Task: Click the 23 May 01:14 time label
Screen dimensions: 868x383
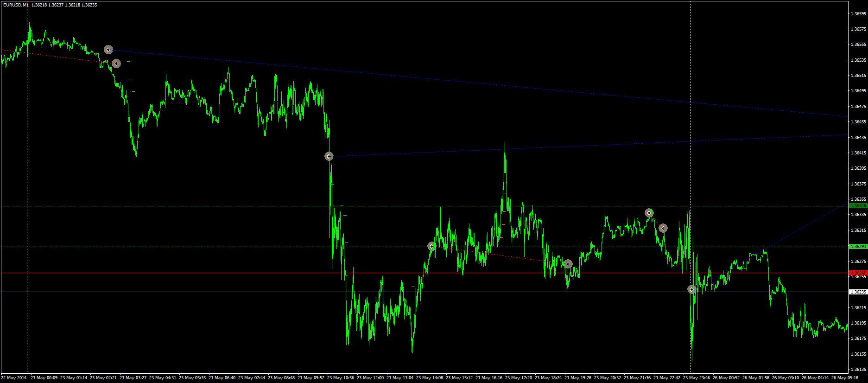Action: click(74, 378)
